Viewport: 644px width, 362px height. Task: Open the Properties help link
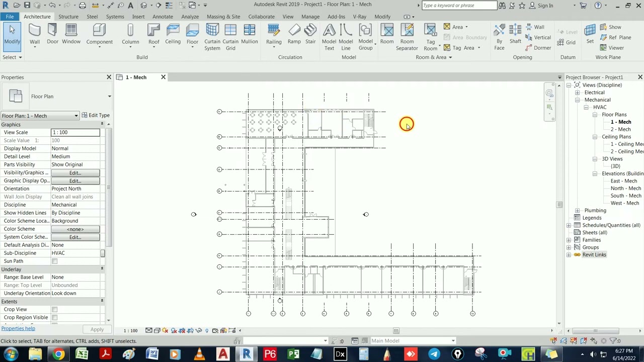[x=18, y=328]
